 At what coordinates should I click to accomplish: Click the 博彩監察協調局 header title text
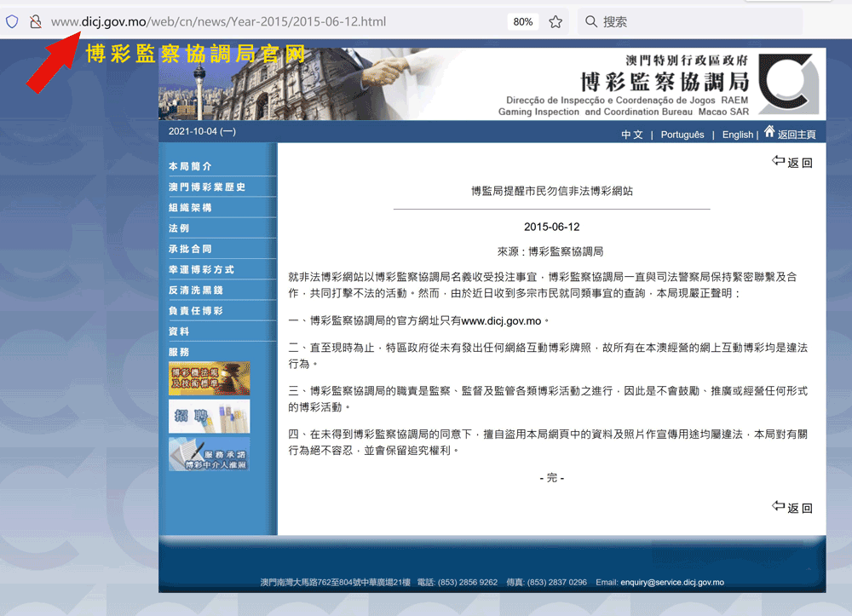pos(664,83)
